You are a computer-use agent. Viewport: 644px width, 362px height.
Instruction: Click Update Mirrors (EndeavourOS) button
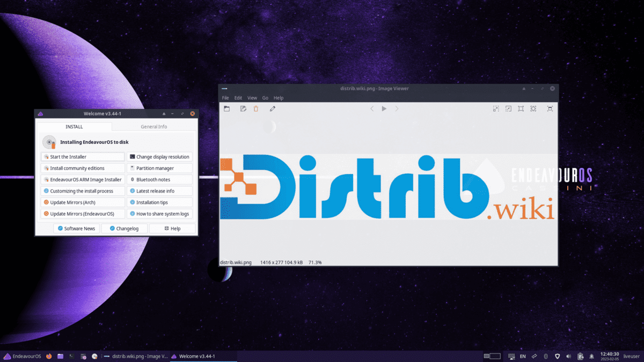pyautogui.click(x=83, y=214)
